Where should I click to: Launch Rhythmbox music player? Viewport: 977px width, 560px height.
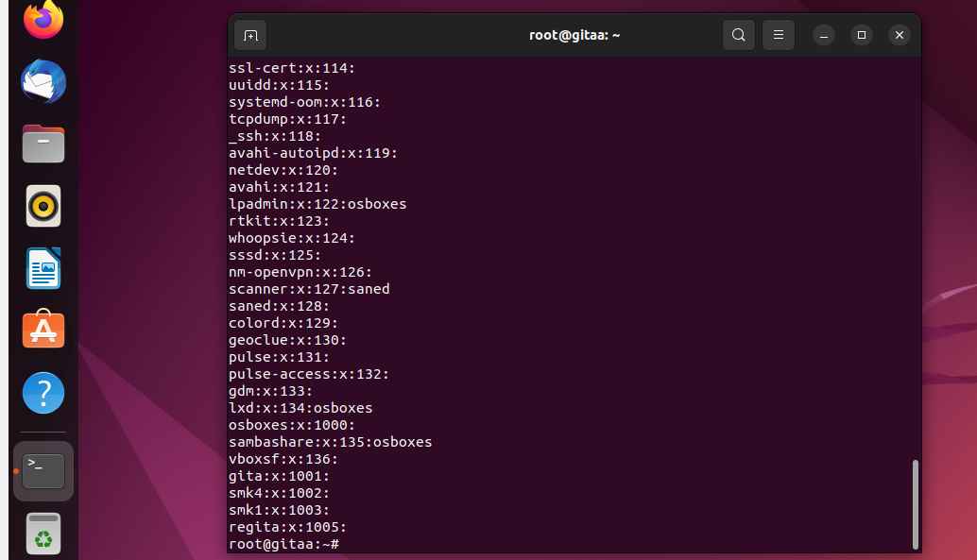(x=43, y=206)
